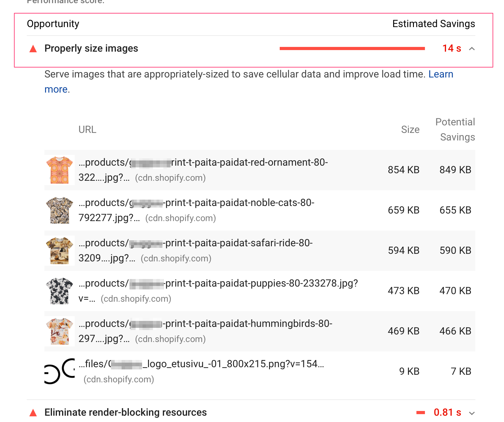Click the 14 s savings red bar

[352, 48]
